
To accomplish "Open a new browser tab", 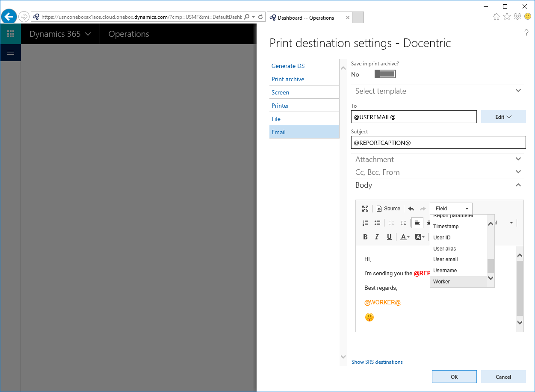I will [358, 18].
